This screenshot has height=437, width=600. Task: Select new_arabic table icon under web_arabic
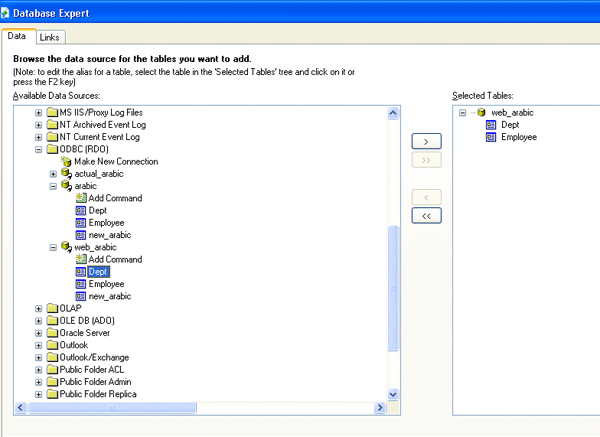tap(80, 296)
